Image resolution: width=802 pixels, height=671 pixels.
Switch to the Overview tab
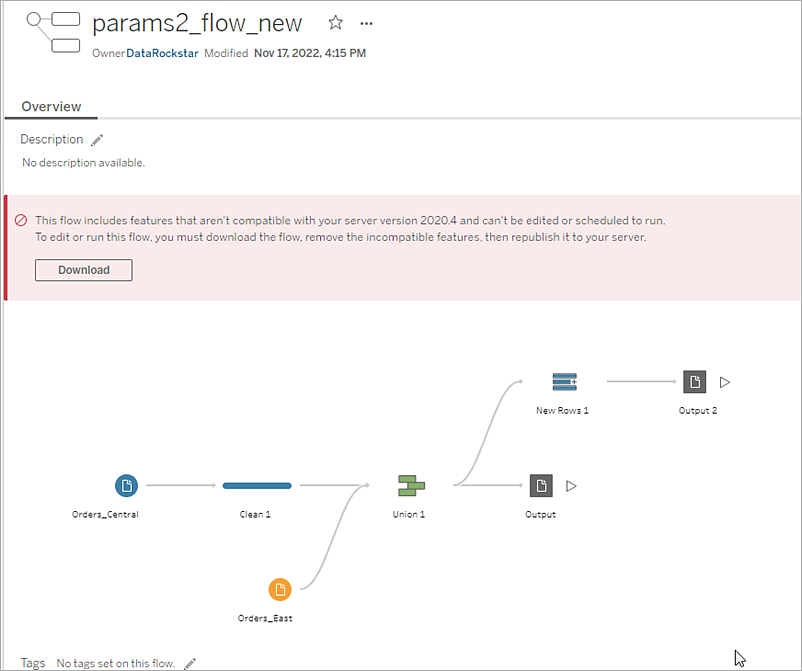coord(51,106)
